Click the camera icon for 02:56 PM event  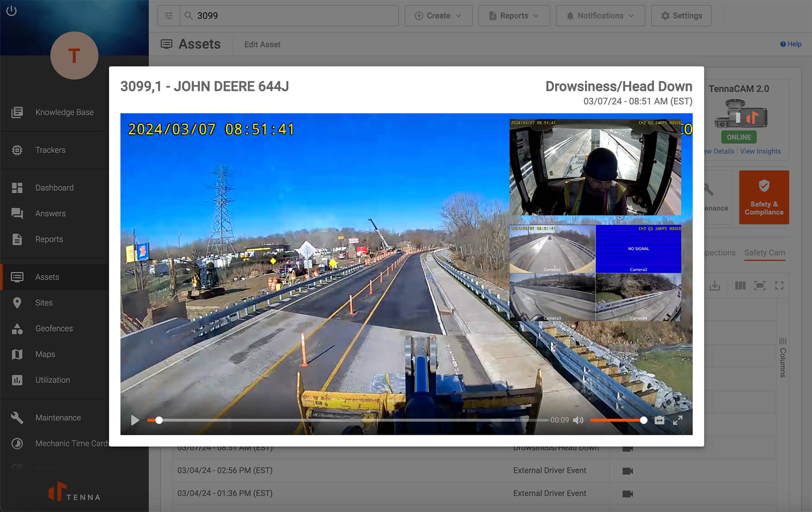click(x=628, y=471)
